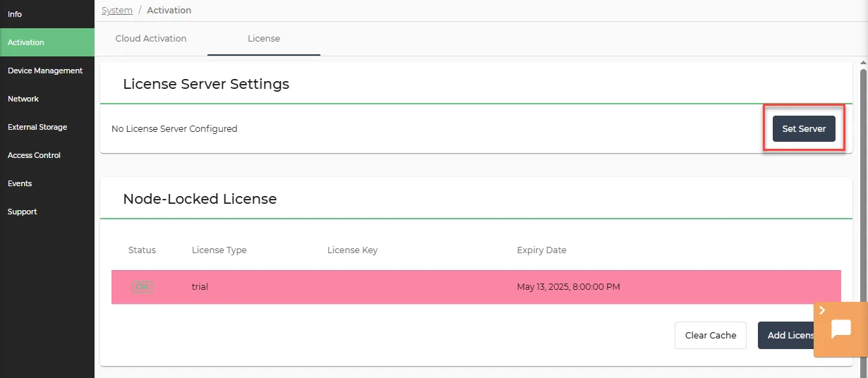The height and width of the screenshot is (378, 868).
Task: Follow the System breadcrumb link
Action: click(x=117, y=11)
